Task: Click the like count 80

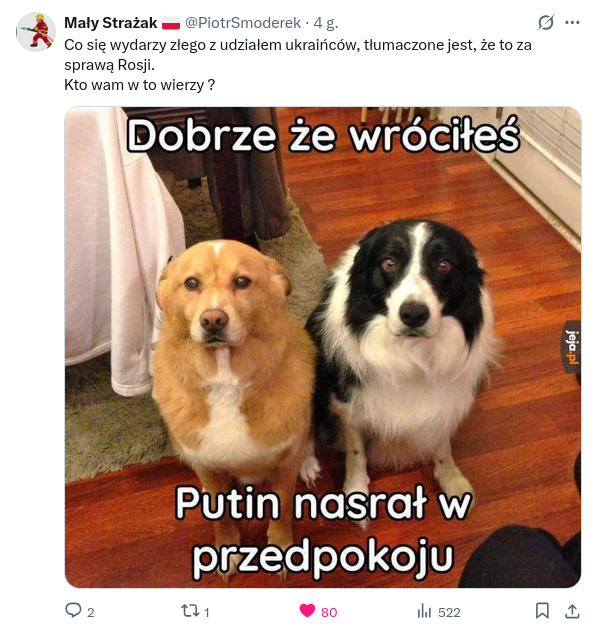Action: coord(329,612)
